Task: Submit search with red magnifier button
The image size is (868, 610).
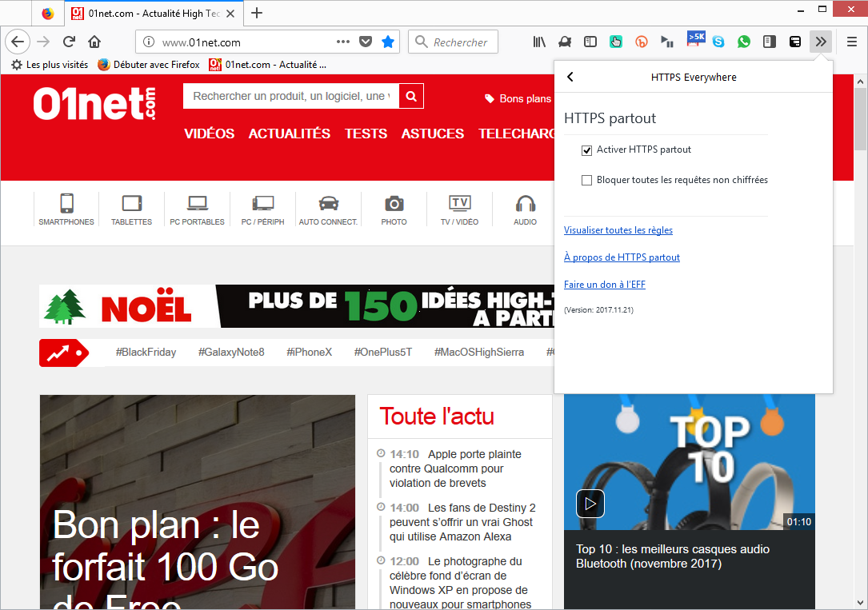Action: [x=411, y=96]
